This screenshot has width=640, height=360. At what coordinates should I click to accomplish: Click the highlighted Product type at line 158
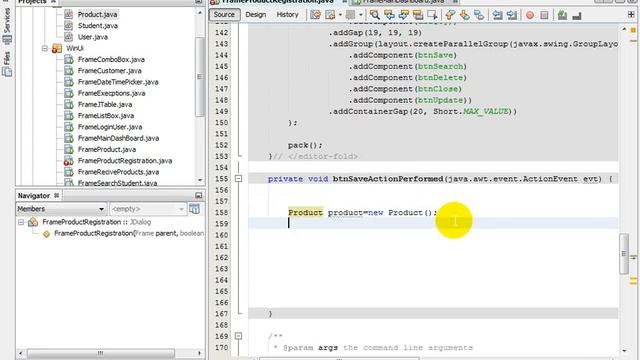click(305, 212)
